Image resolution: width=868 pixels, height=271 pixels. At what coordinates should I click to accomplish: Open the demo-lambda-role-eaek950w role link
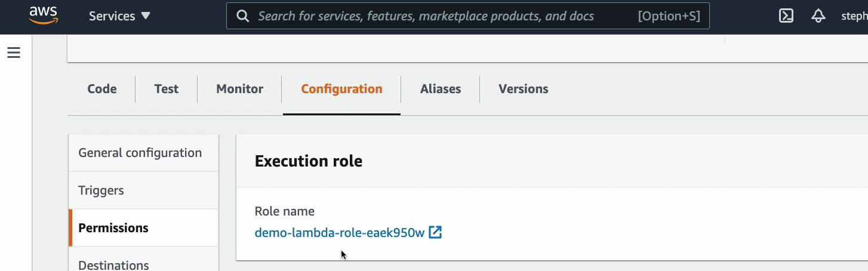click(340, 233)
